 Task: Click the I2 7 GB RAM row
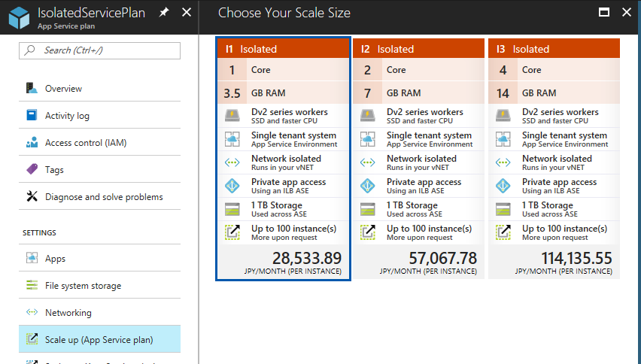pyautogui.click(x=418, y=93)
